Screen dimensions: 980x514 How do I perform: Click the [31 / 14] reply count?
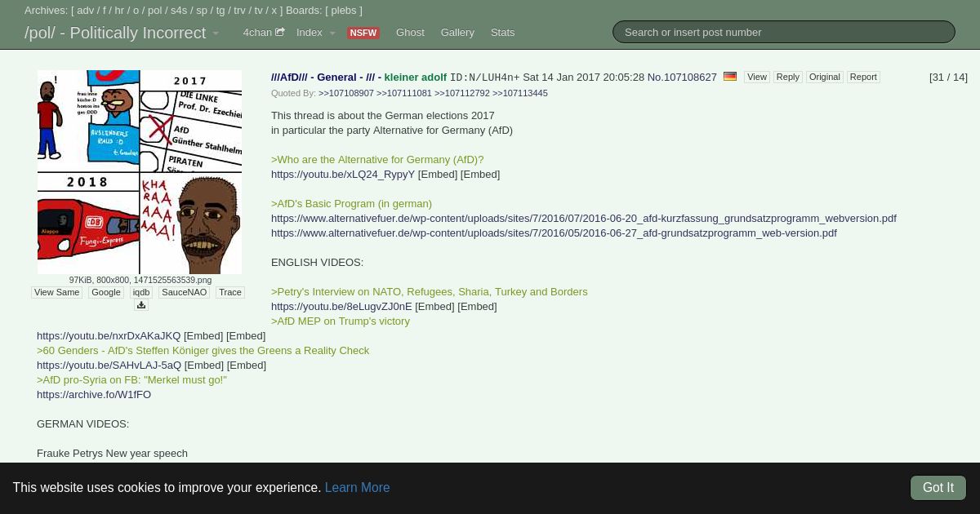(948, 78)
